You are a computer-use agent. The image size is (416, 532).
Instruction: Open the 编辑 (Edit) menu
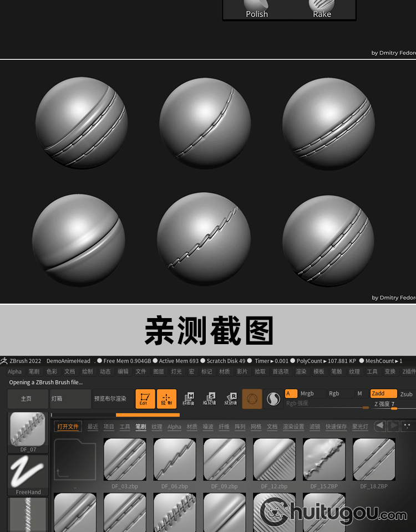click(123, 371)
